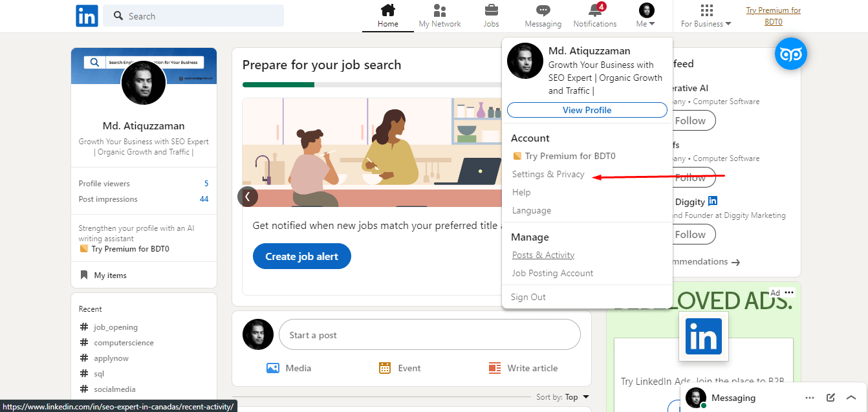Viewport: 868px width, 412px height.
Task: Open the applynow hashtag
Action: (111, 358)
